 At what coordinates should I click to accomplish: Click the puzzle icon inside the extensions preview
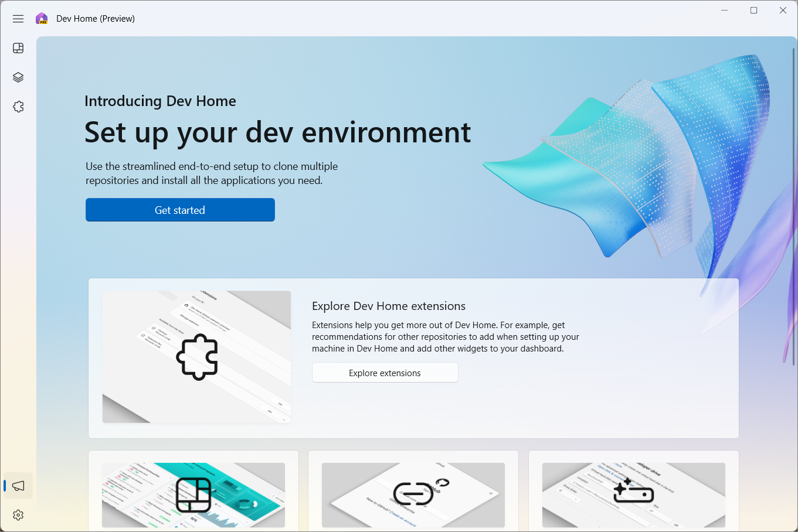tap(198, 357)
